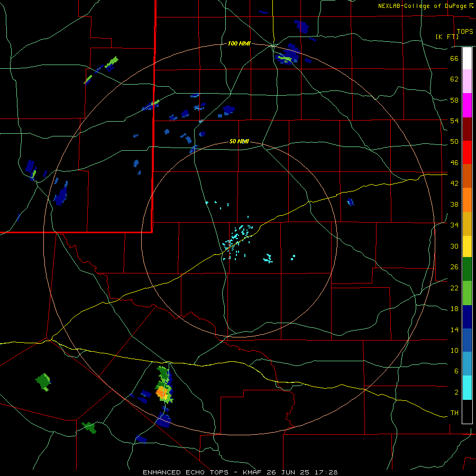The image size is (476, 476).
Task: Click the dark orange legend swatch
Action: click(467, 176)
